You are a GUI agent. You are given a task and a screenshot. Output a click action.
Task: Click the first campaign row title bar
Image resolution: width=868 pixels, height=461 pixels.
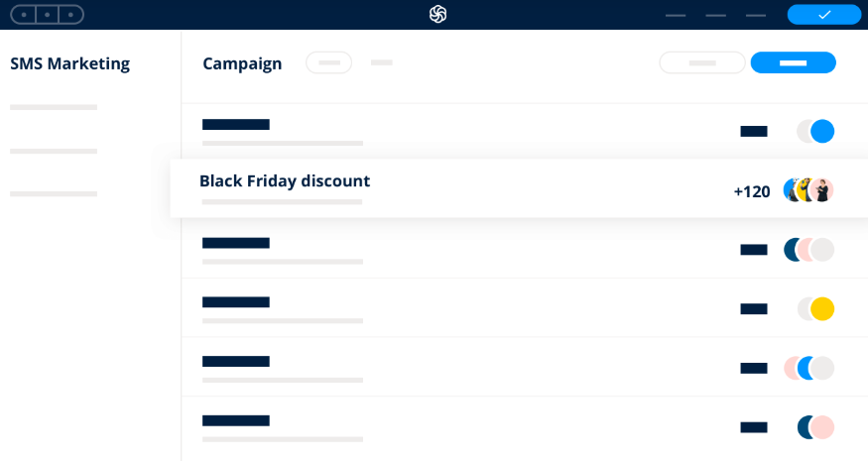(x=236, y=125)
